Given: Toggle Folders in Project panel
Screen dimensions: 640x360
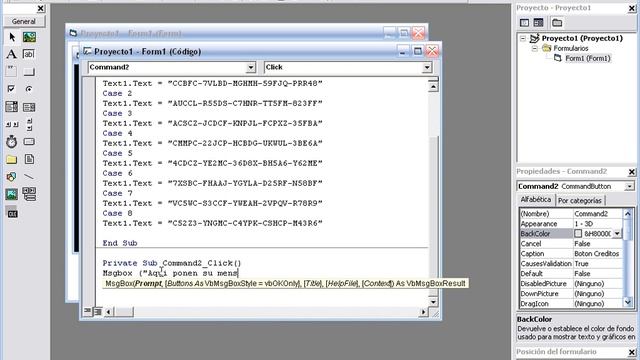Looking at the screenshot, I should [x=557, y=23].
